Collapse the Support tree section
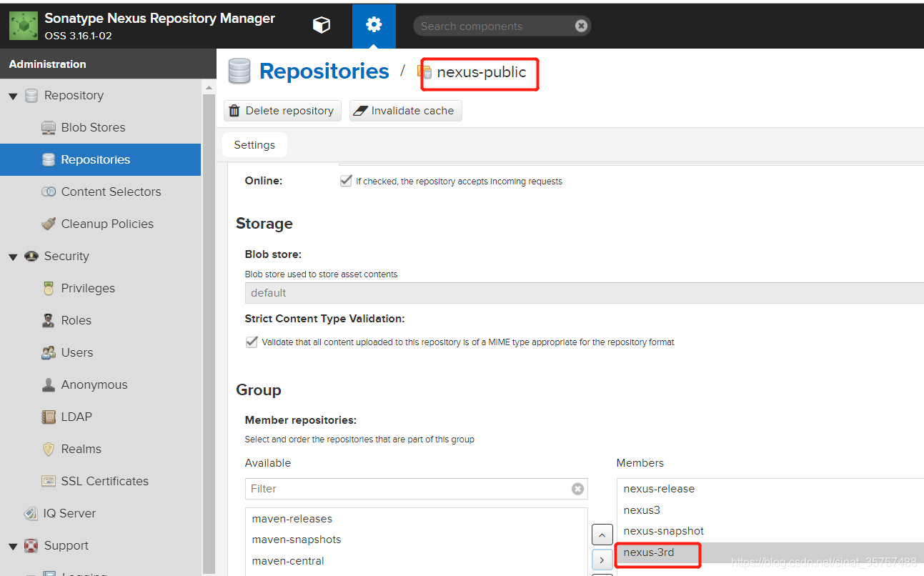Viewport: 924px width, 576px height. pos(13,546)
